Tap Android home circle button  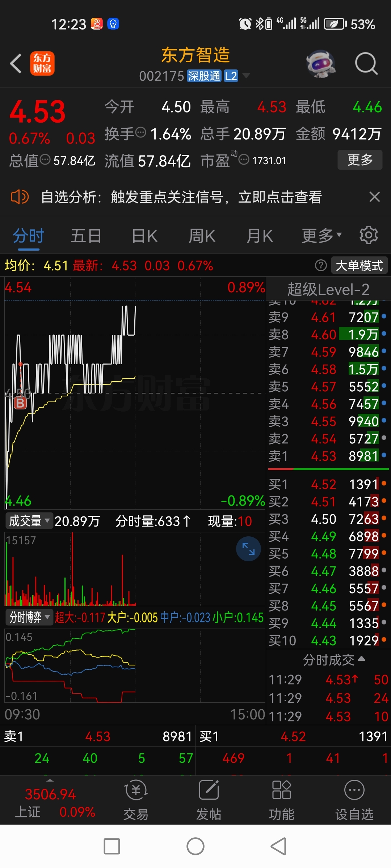coord(195,846)
